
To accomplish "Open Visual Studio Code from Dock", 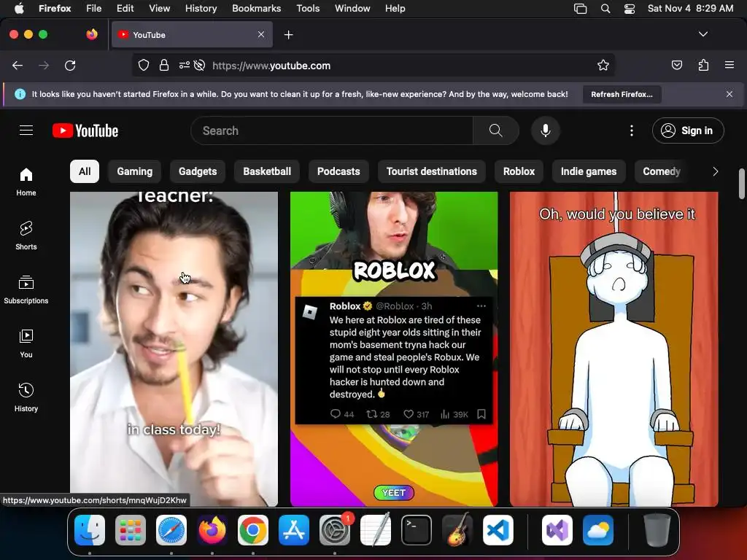I will pos(498,530).
